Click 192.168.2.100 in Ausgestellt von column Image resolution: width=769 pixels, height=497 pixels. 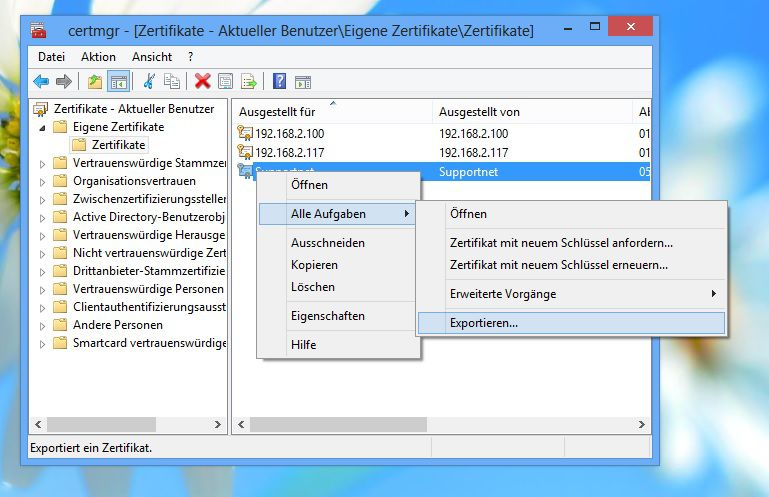point(473,133)
